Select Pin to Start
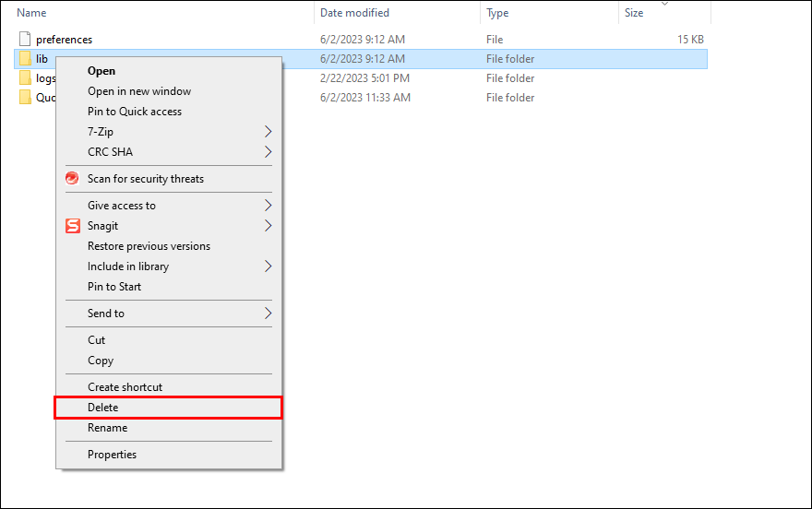 [114, 287]
